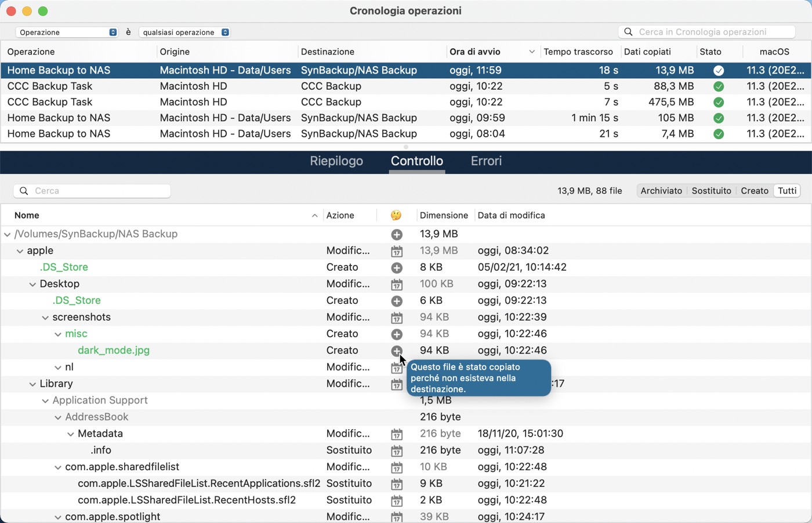812x523 pixels.
Task: Select Home Backup to NAS at 09:59
Action: tap(406, 118)
